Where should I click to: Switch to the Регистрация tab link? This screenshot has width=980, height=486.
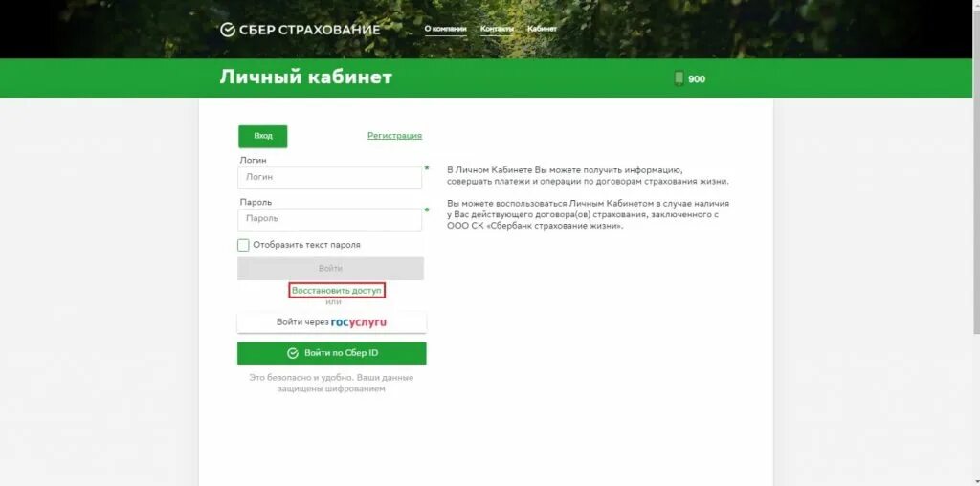(x=394, y=136)
